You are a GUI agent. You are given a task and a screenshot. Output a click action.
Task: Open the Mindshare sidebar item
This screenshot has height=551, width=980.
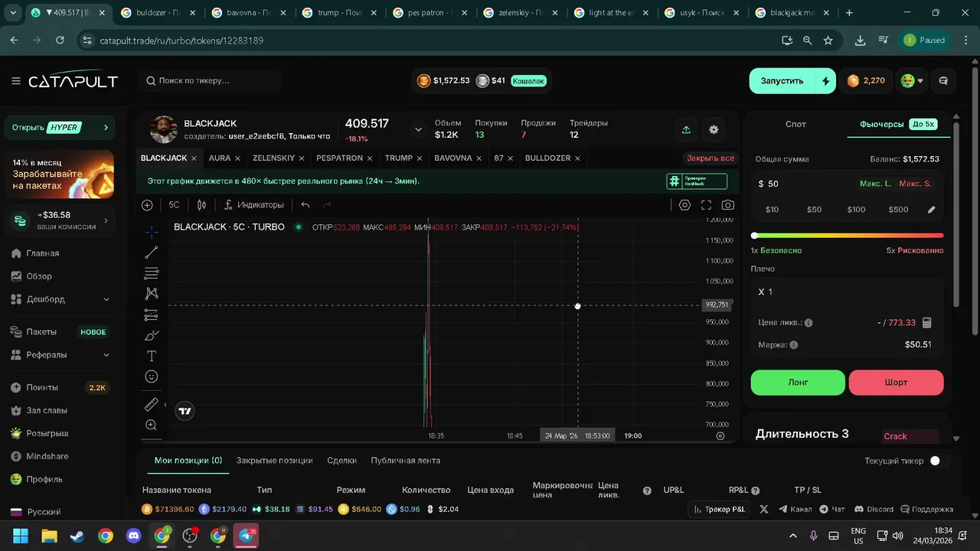pyautogui.click(x=47, y=457)
